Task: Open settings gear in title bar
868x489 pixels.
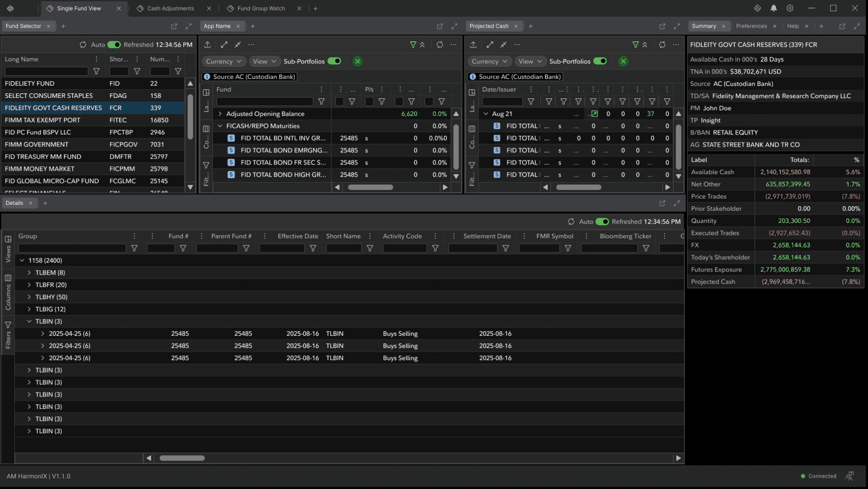Action: [790, 8]
